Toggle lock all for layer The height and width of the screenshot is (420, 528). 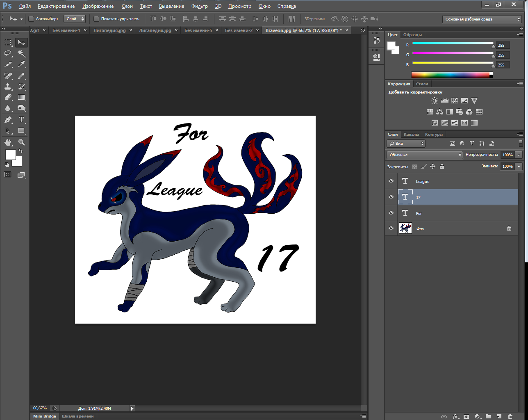[442, 167]
